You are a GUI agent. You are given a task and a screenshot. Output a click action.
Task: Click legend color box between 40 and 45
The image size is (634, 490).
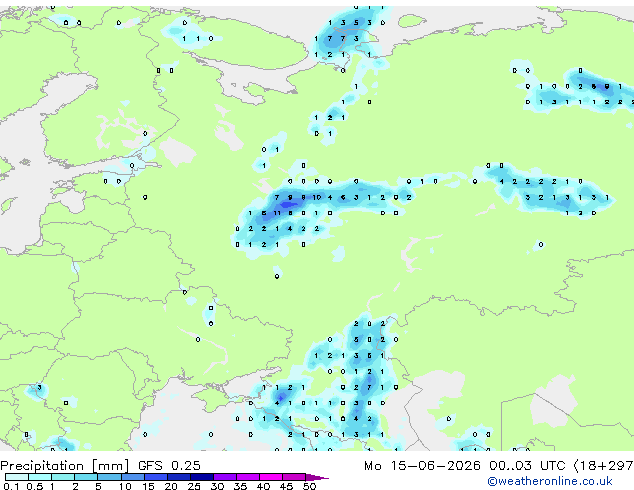click(x=271, y=477)
